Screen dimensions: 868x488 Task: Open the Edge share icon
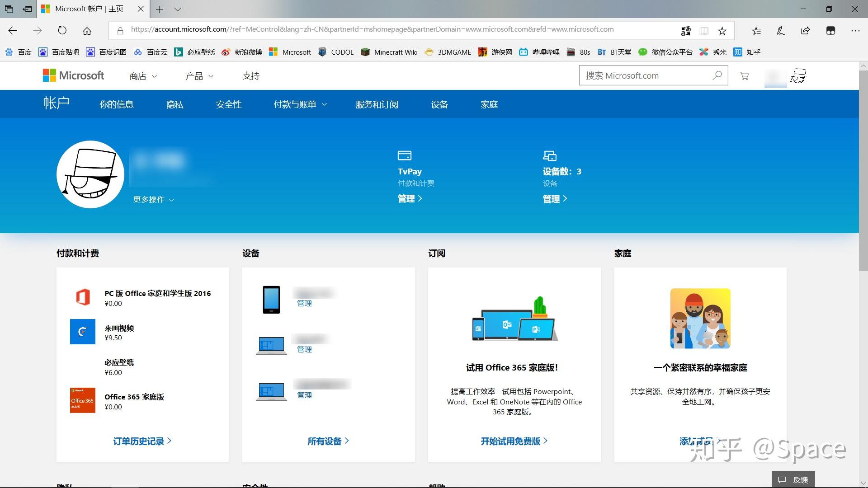(805, 31)
